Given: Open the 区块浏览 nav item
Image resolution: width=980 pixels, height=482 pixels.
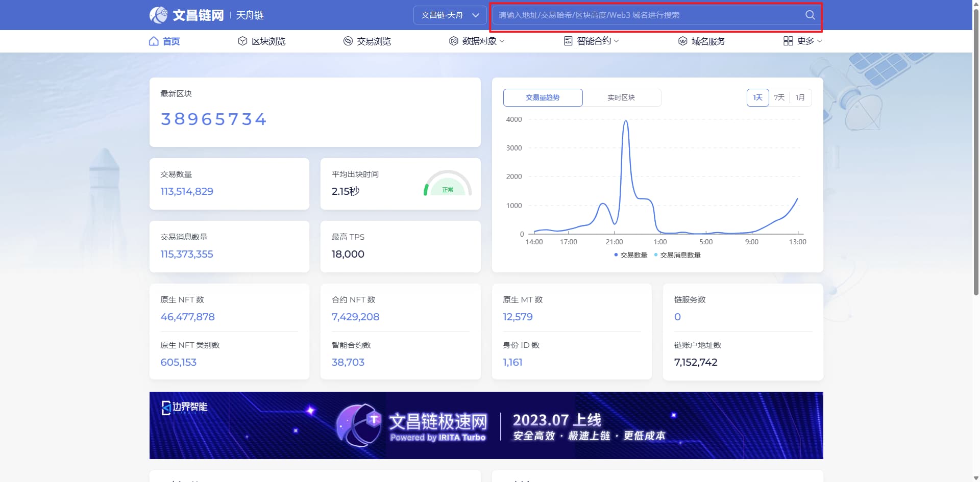Looking at the screenshot, I should point(262,41).
